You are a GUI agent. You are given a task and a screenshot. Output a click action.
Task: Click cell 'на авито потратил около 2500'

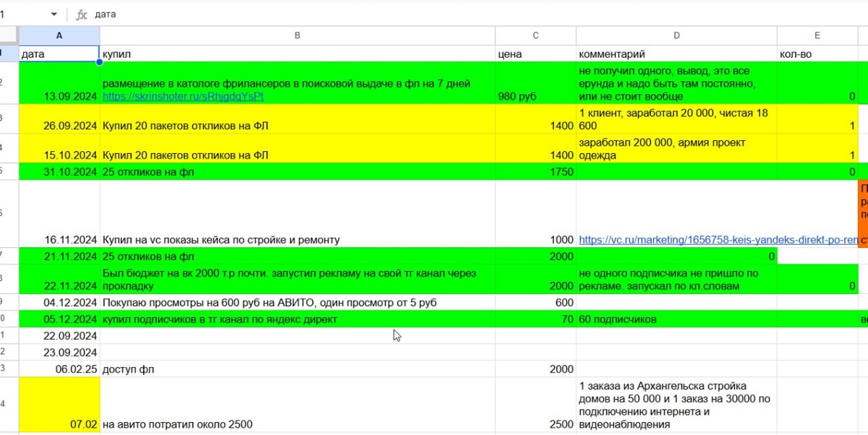[297, 405]
